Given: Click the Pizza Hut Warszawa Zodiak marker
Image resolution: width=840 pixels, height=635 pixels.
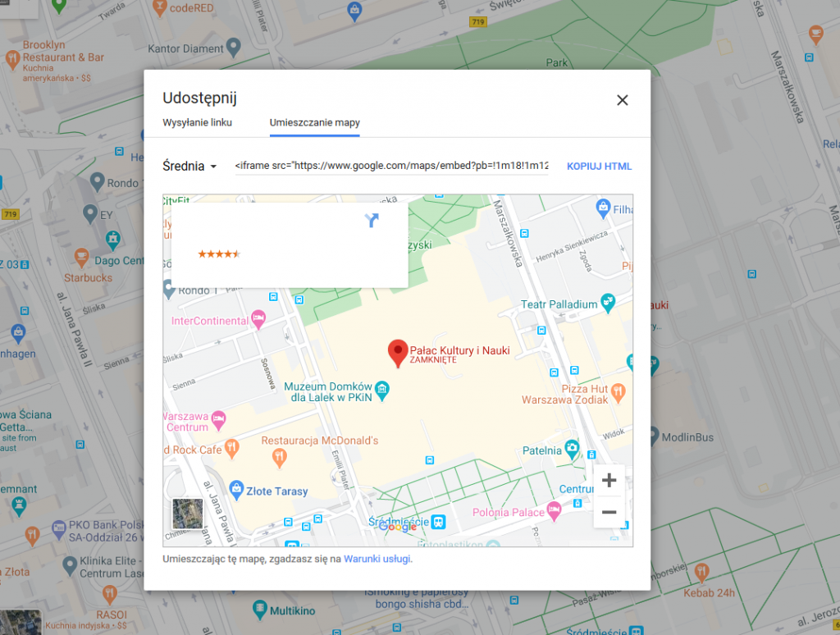Looking at the screenshot, I should tap(618, 393).
